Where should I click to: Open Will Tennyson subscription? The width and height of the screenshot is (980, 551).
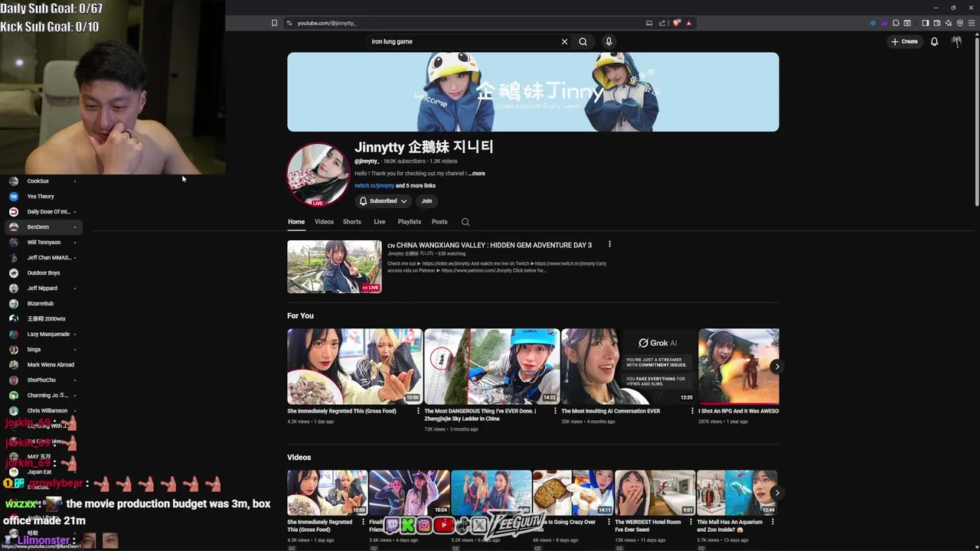click(x=43, y=243)
